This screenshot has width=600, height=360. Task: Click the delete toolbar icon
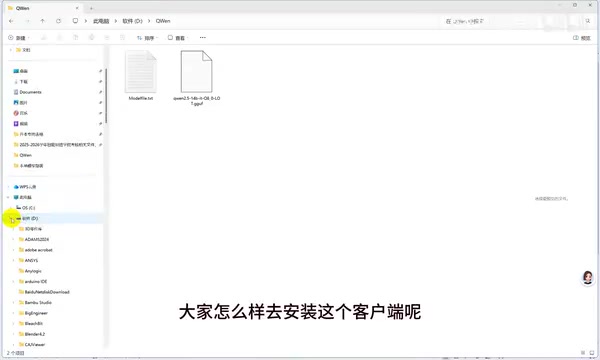click(x=122, y=37)
